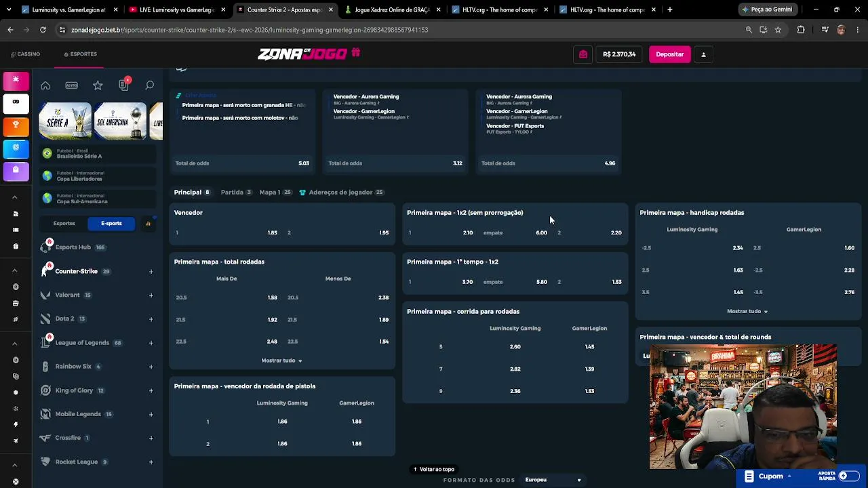868x488 pixels.
Task: Expand 'Mostrar tudo' under handicap rodadas
Action: coord(747,312)
